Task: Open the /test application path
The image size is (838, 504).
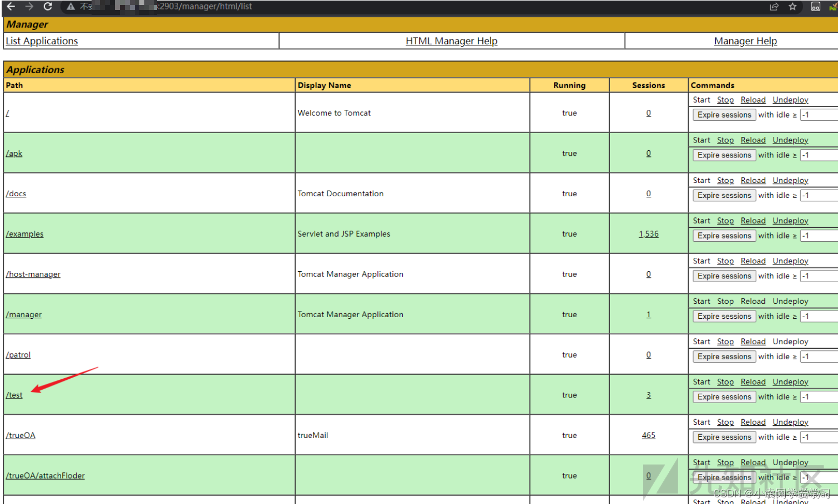Action: point(14,395)
